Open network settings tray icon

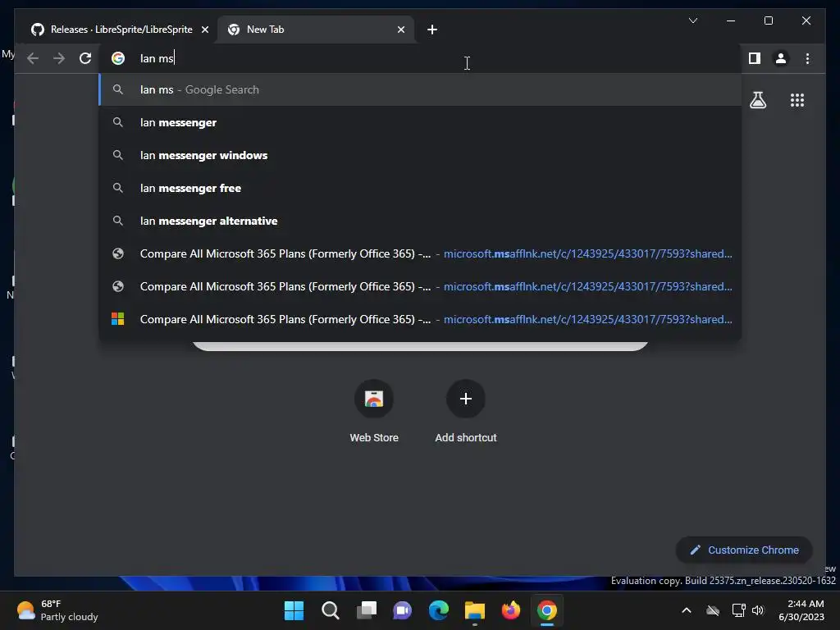coord(738,610)
